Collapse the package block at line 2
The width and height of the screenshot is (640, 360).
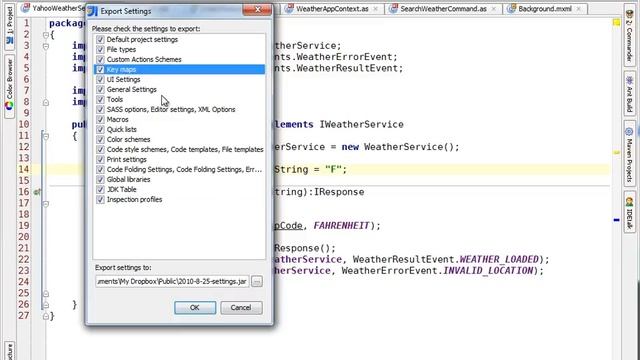(x=46, y=35)
